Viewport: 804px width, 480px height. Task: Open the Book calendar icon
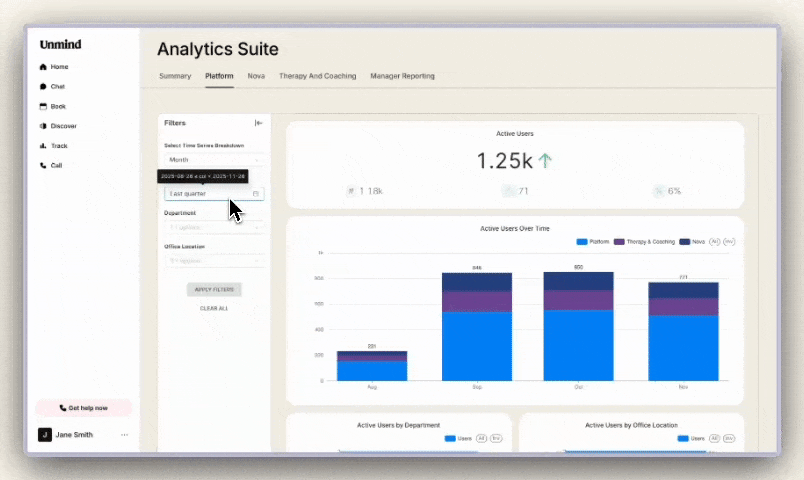[x=43, y=106]
